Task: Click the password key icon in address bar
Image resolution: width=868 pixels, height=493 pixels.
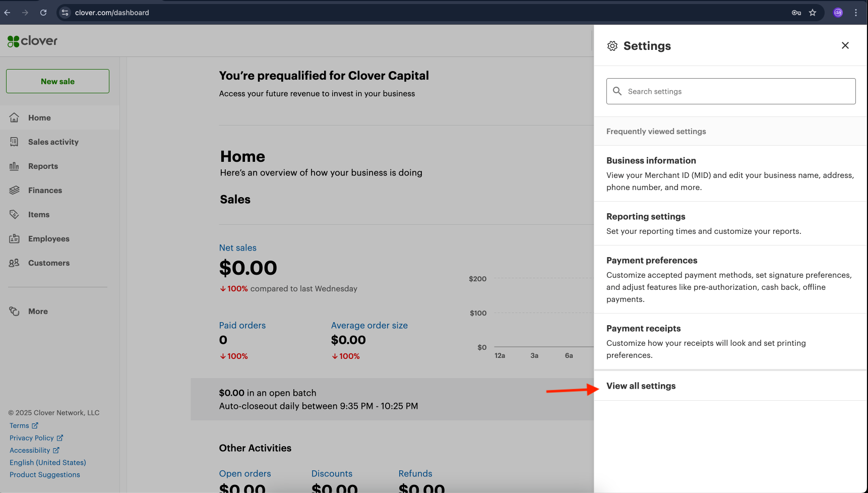Action: coord(796,13)
